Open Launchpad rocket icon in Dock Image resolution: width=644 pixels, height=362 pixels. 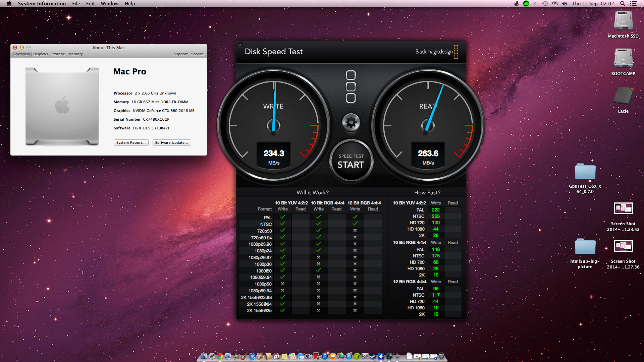coord(212,356)
